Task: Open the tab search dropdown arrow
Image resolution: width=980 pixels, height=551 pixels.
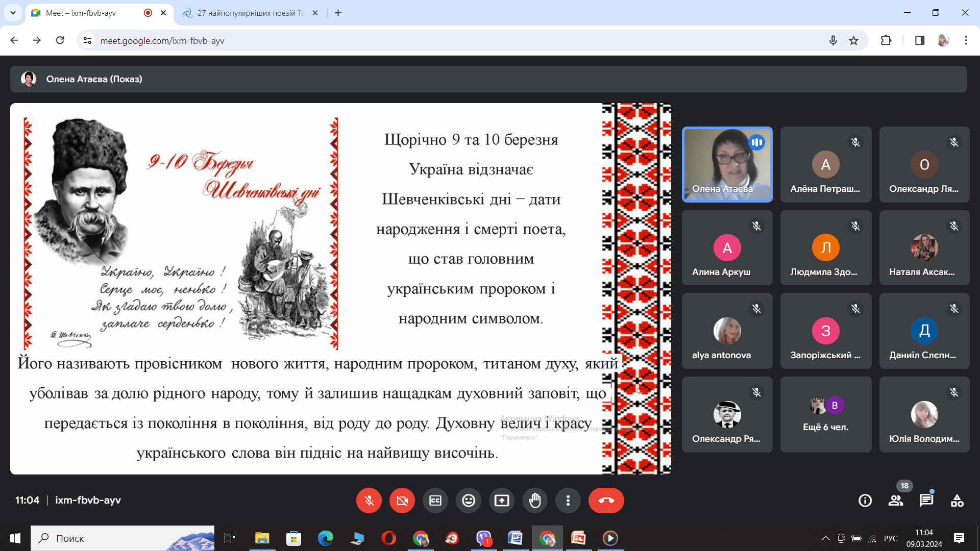Action: [13, 13]
